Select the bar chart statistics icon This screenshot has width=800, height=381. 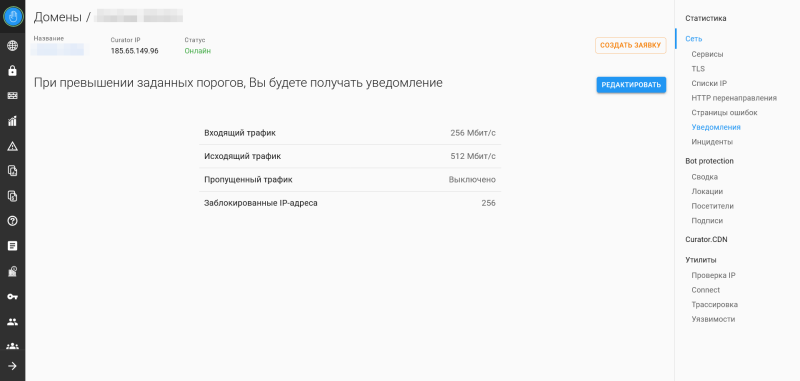13,121
